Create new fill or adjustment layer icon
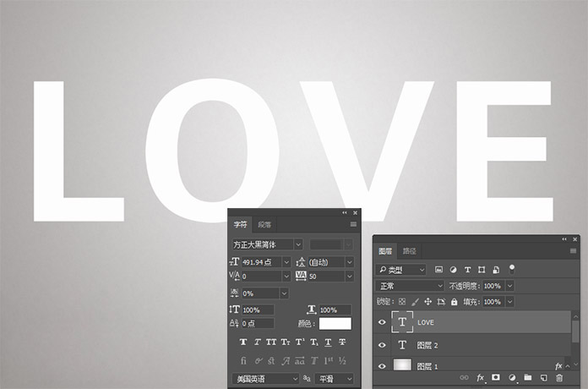The height and width of the screenshot is (389, 588). pos(512,378)
